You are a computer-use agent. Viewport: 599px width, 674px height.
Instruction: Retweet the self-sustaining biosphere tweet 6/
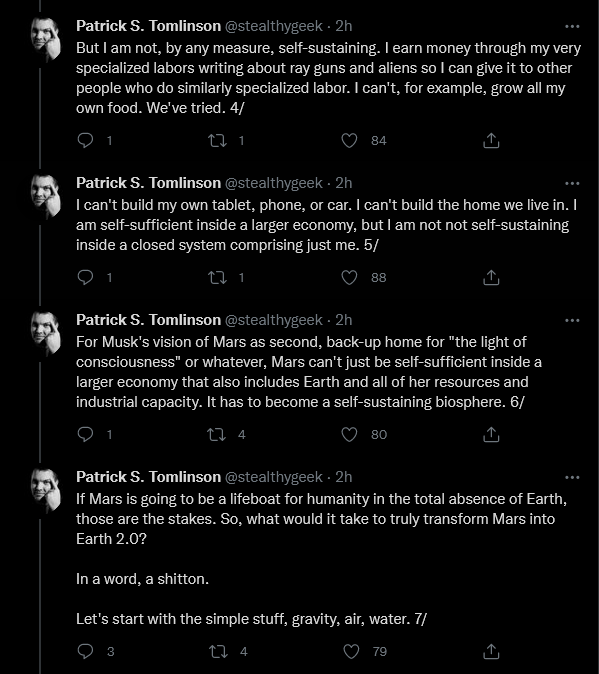click(x=217, y=435)
